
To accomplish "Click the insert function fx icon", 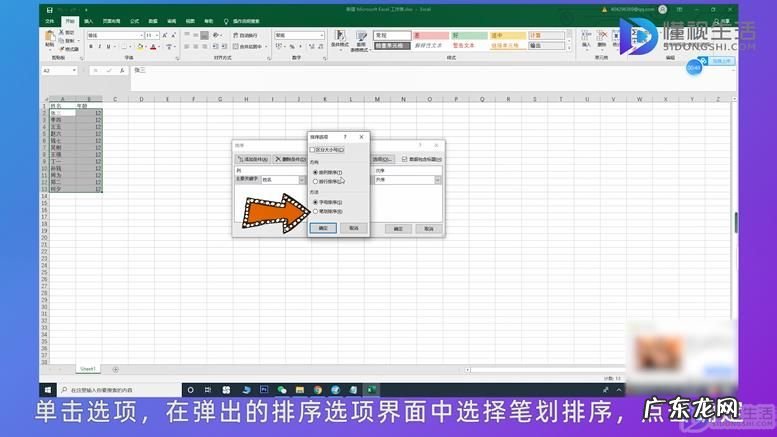I will click(x=122, y=71).
